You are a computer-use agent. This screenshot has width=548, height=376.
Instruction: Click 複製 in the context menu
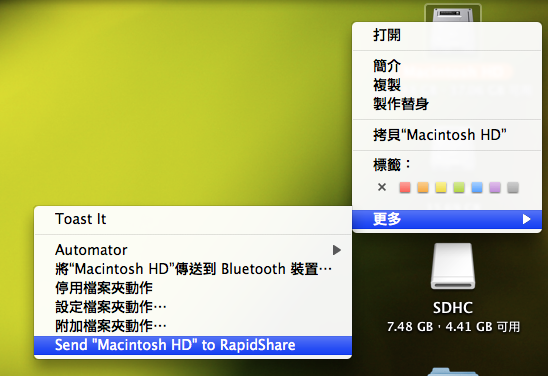[x=447, y=85]
